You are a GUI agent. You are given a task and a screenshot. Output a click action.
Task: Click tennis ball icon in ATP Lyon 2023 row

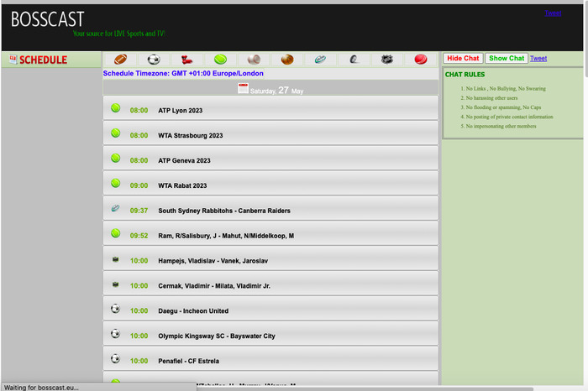coord(116,108)
